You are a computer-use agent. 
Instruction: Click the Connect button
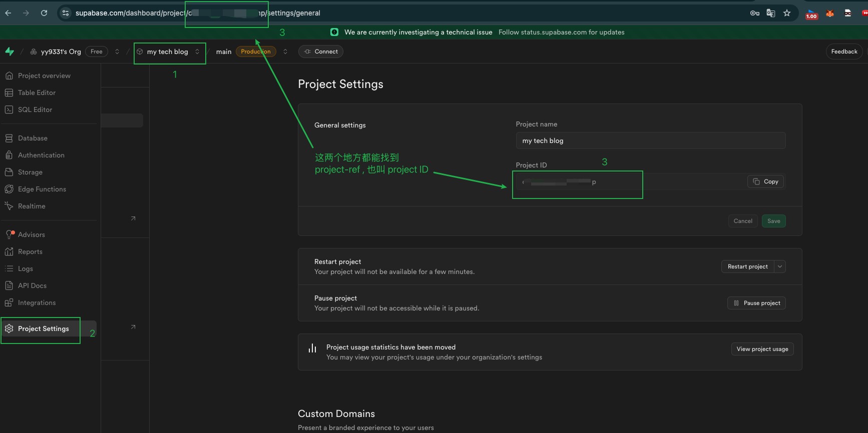coord(321,51)
